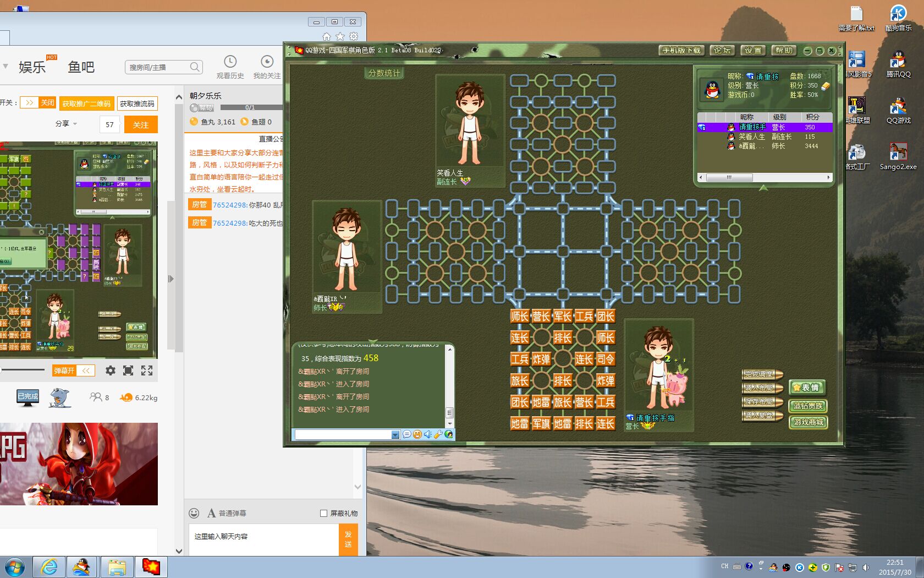Click the 昵称 column header in player list
924x578 pixels.
[746, 117]
